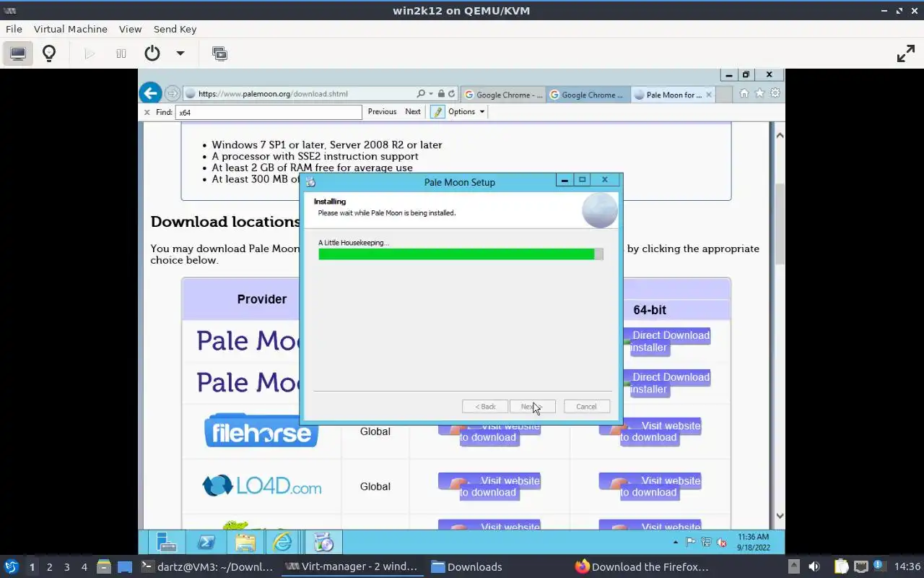Open Server Manager from Windows taskbar
Image resolution: width=924 pixels, height=578 pixels.
(167, 542)
